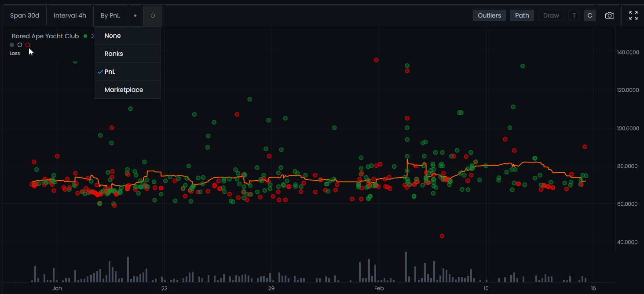This screenshot has height=294, width=644.
Task: Open the Interval 4h dropdown
Action: pos(70,15)
